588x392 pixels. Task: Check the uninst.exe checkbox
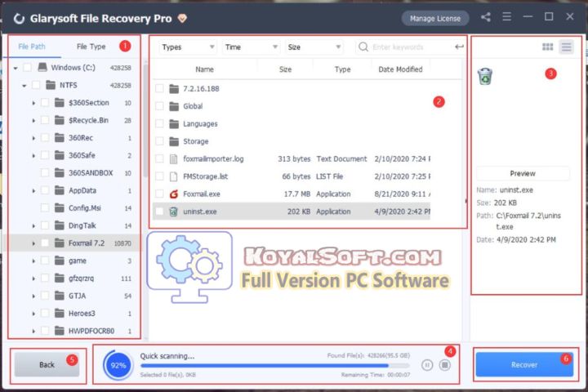tap(159, 212)
